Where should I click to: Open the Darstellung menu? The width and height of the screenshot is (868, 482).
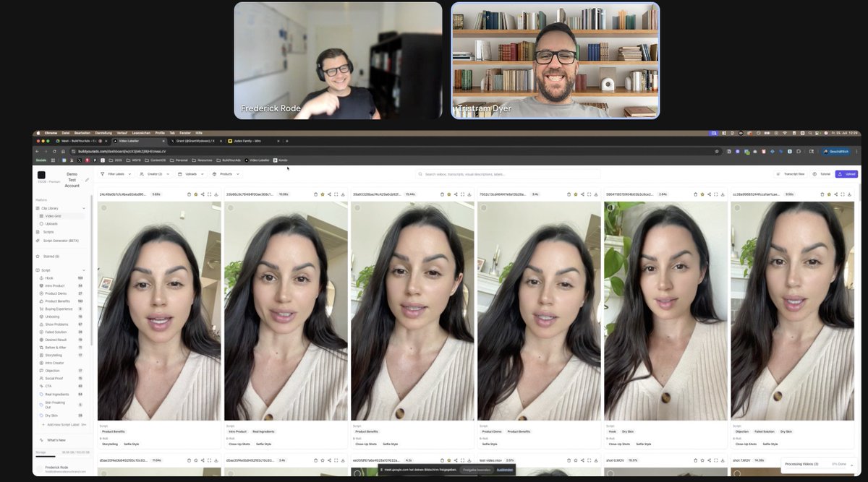(x=103, y=133)
